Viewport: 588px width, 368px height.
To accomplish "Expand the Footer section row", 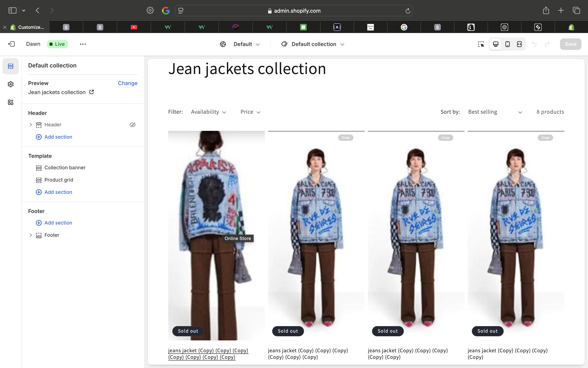I will (x=31, y=235).
